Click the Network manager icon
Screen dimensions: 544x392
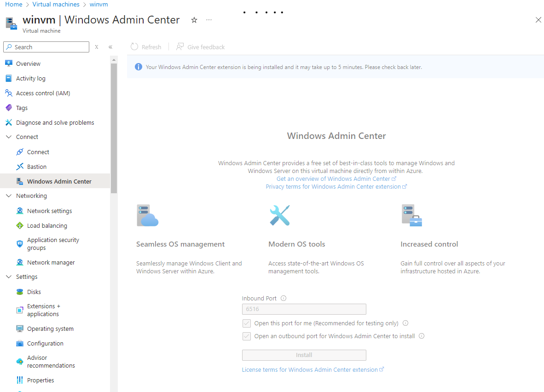[20, 262]
